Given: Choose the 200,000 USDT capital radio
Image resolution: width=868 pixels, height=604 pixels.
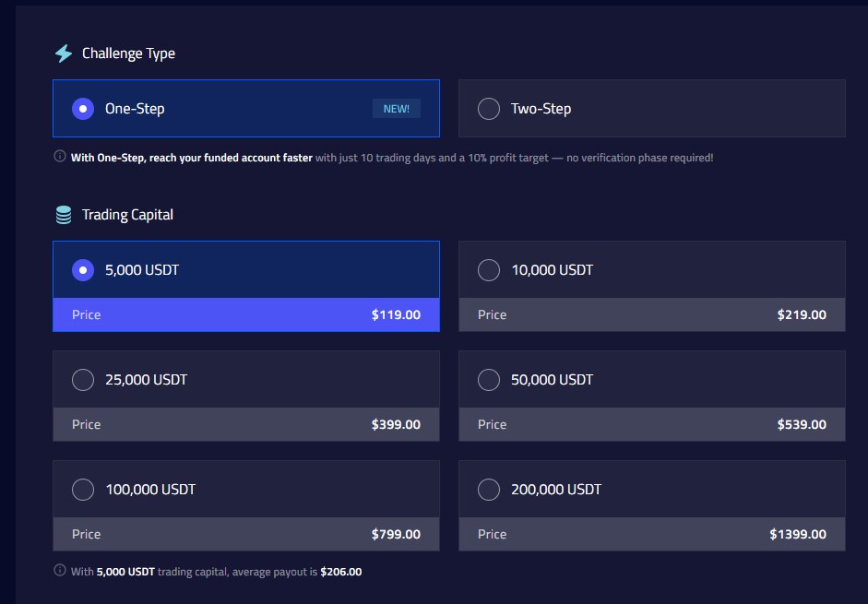Looking at the screenshot, I should (x=489, y=490).
